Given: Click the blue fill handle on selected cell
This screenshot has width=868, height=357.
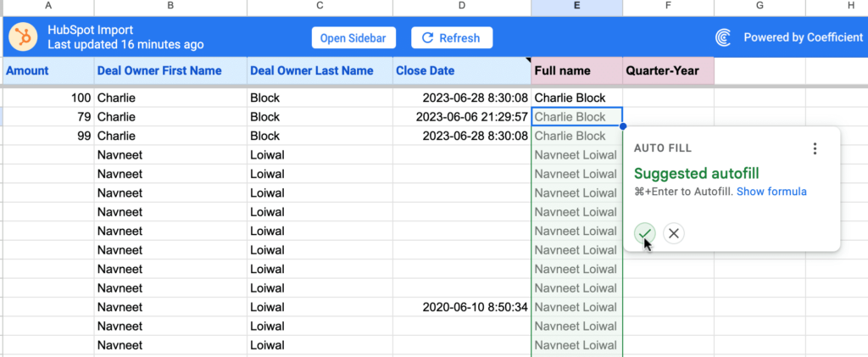Looking at the screenshot, I should coord(623,126).
